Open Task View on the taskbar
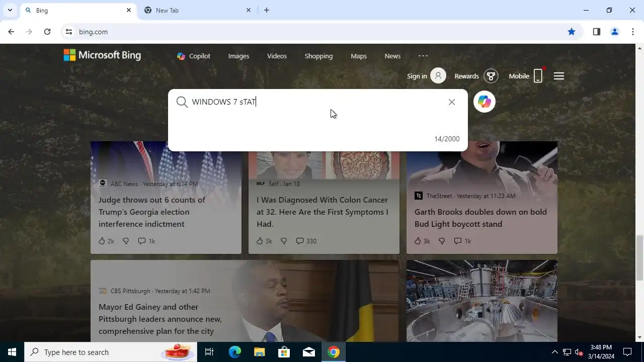The height and width of the screenshot is (362, 644). tap(209, 352)
